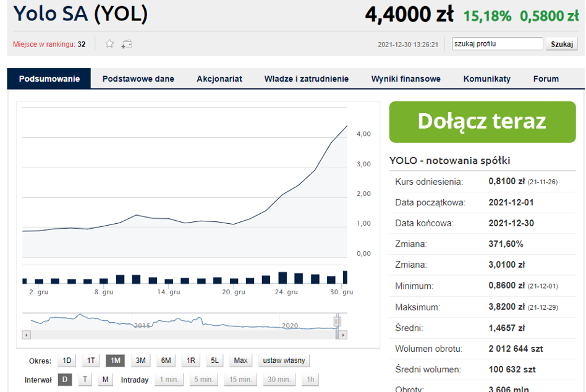
Task: Choose the 15 min. intraday interval
Action: tap(240, 380)
